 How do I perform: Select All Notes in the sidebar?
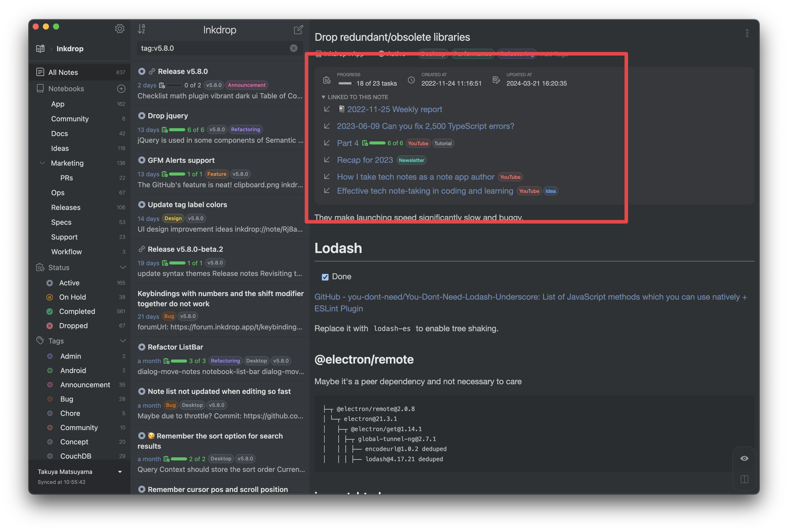[63, 72]
